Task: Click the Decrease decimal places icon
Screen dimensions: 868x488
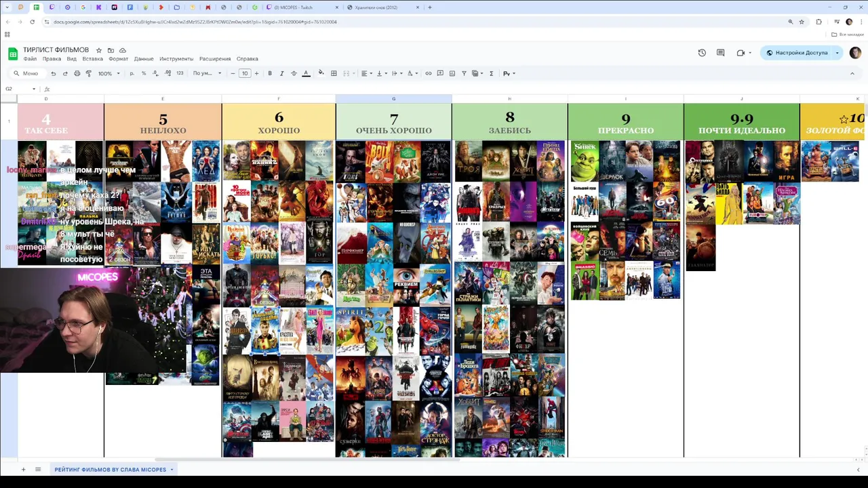Action: (x=155, y=73)
